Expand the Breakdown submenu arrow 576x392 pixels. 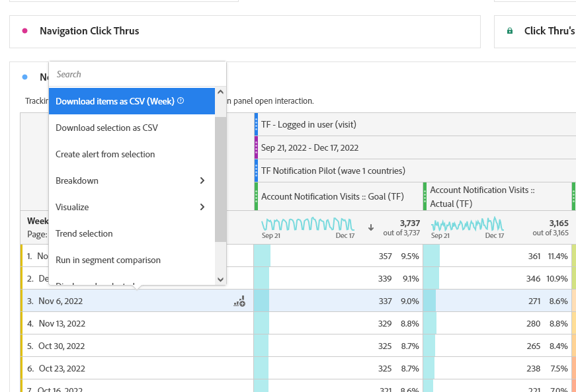pyautogui.click(x=202, y=180)
